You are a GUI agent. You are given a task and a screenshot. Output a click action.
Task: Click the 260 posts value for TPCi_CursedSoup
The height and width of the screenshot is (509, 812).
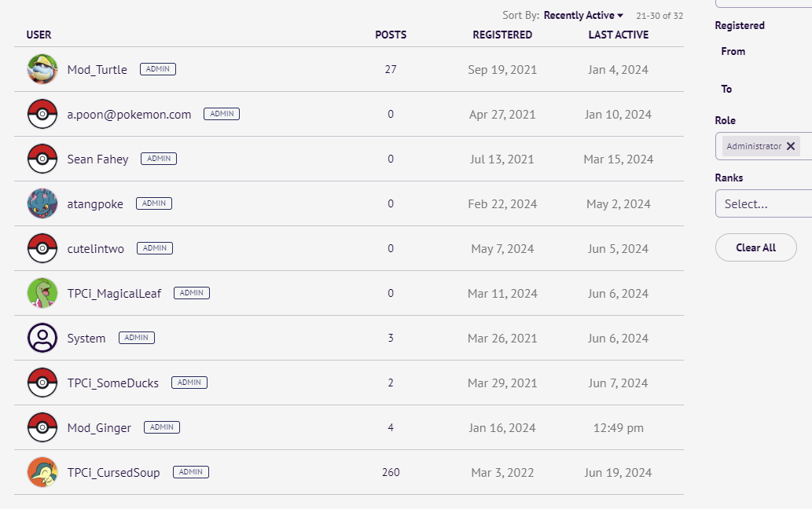pyautogui.click(x=391, y=472)
